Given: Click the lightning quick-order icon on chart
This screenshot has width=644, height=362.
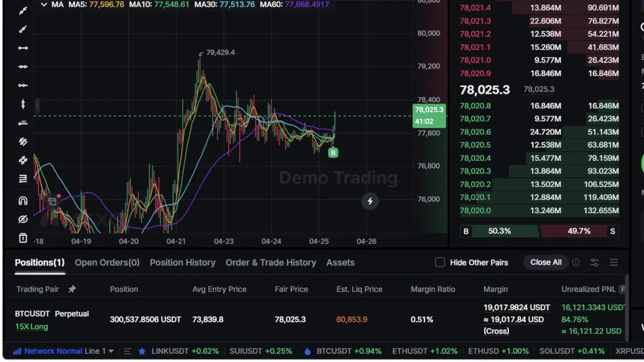Looking at the screenshot, I should click(370, 201).
